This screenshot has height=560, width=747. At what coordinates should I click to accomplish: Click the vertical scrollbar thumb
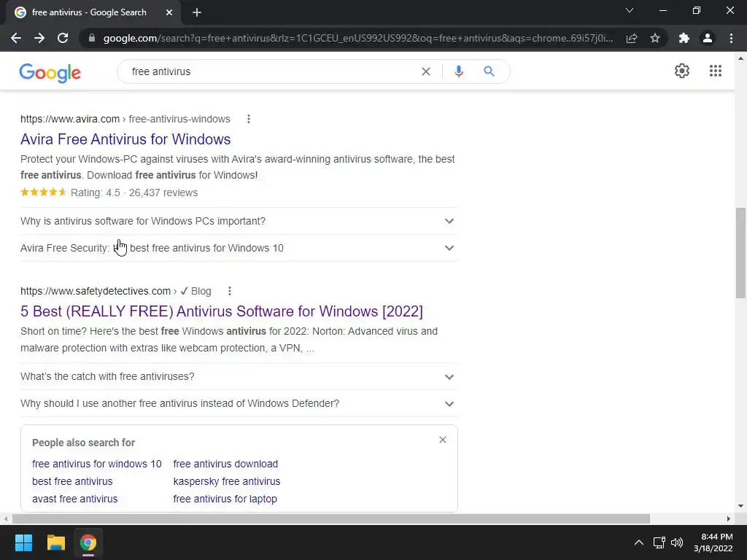click(x=741, y=253)
